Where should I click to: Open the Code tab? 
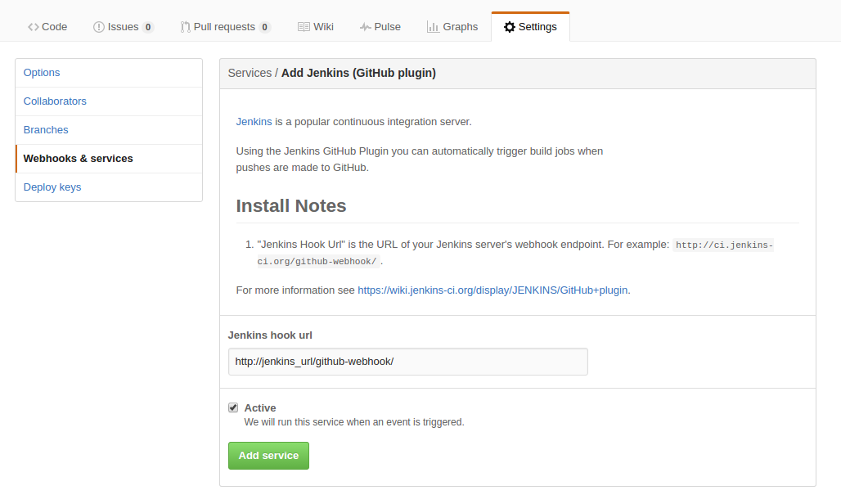(47, 27)
